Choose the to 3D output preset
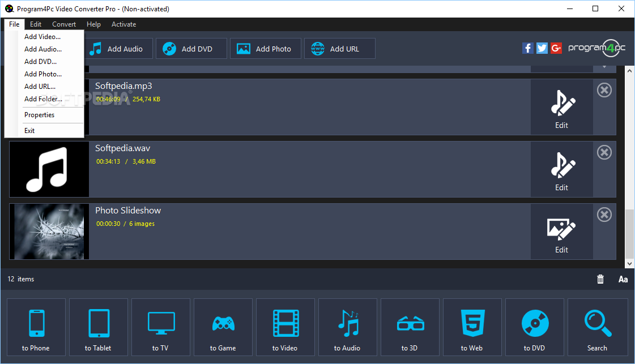635x364 pixels. (x=410, y=327)
